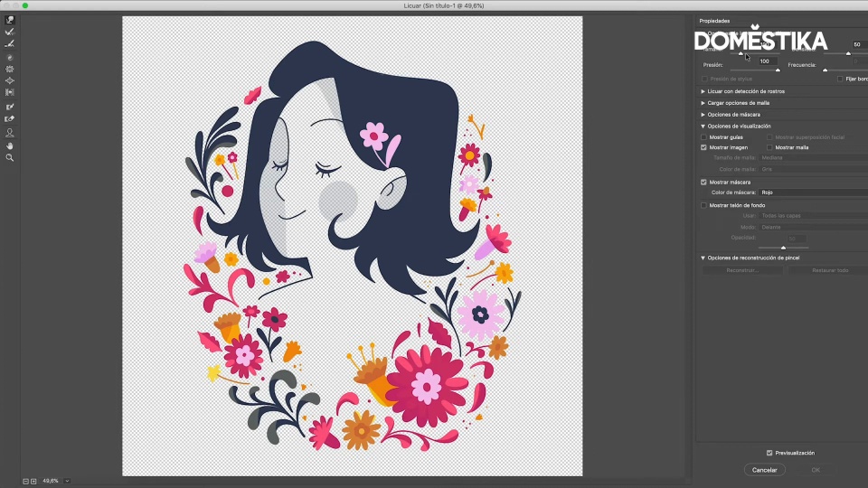Select the Freeze Mask tool
This screenshot has height=488, width=868.
click(x=10, y=107)
